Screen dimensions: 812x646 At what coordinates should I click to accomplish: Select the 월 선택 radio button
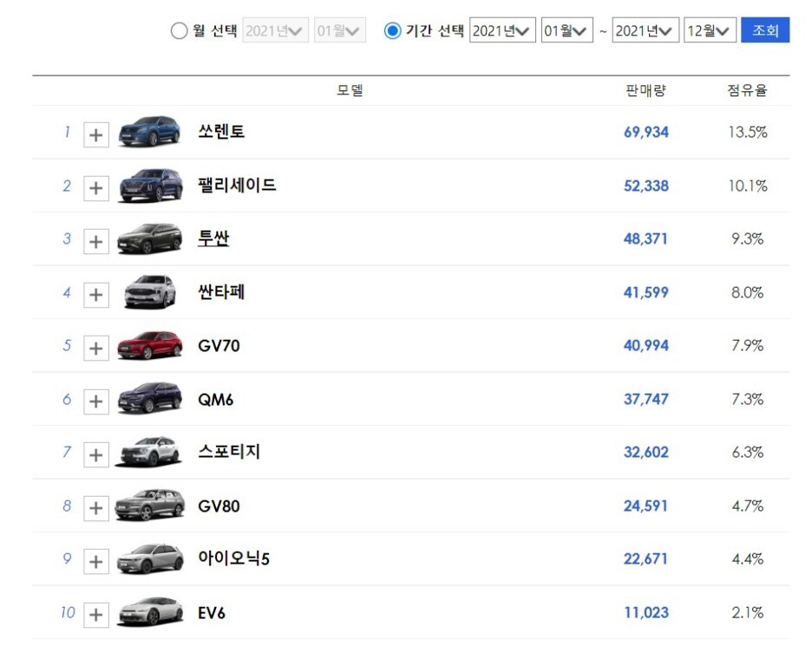pos(179,30)
